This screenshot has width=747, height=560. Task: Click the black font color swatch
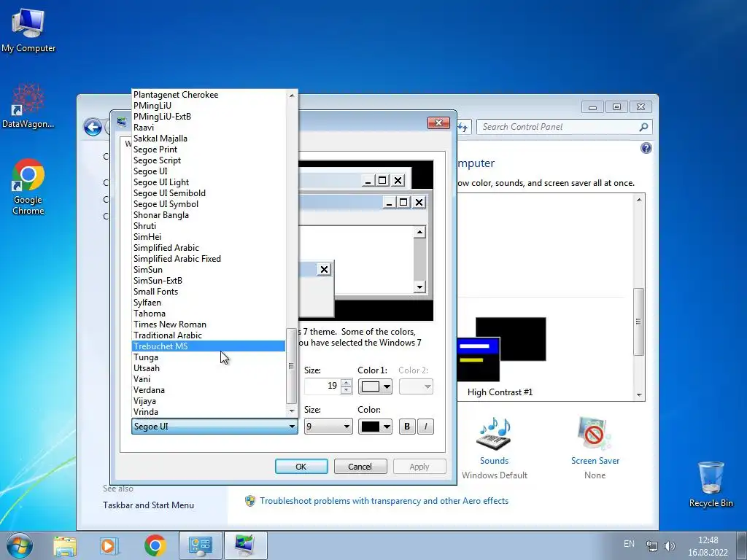(370, 426)
